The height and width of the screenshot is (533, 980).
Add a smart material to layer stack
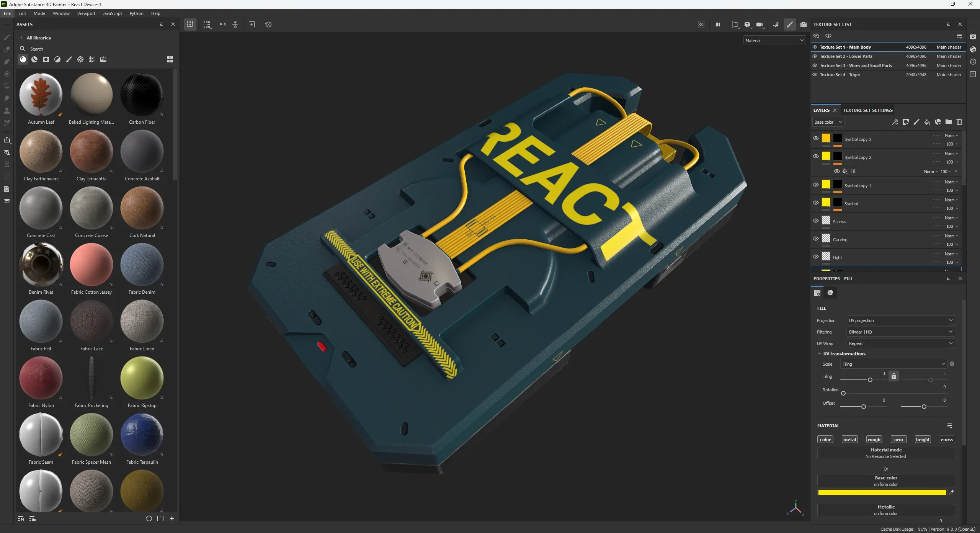(938, 122)
